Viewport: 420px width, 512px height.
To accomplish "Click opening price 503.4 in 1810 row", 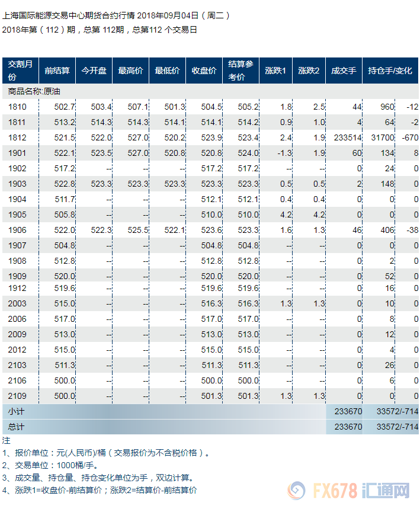I will point(101,107).
